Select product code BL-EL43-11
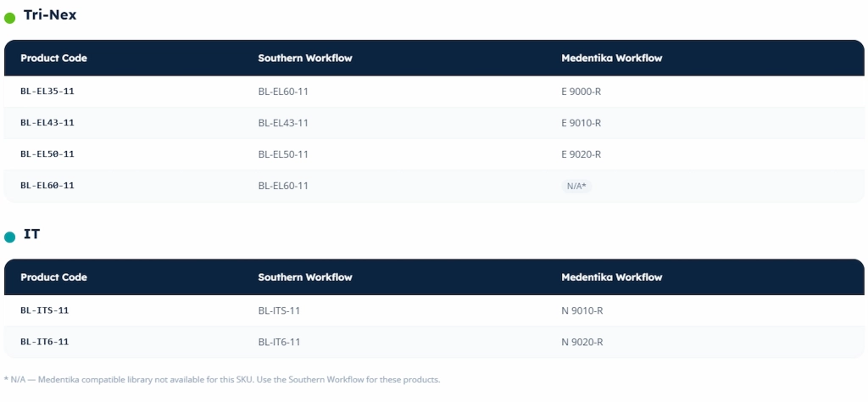The width and height of the screenshot is (868, 402). 47,123
